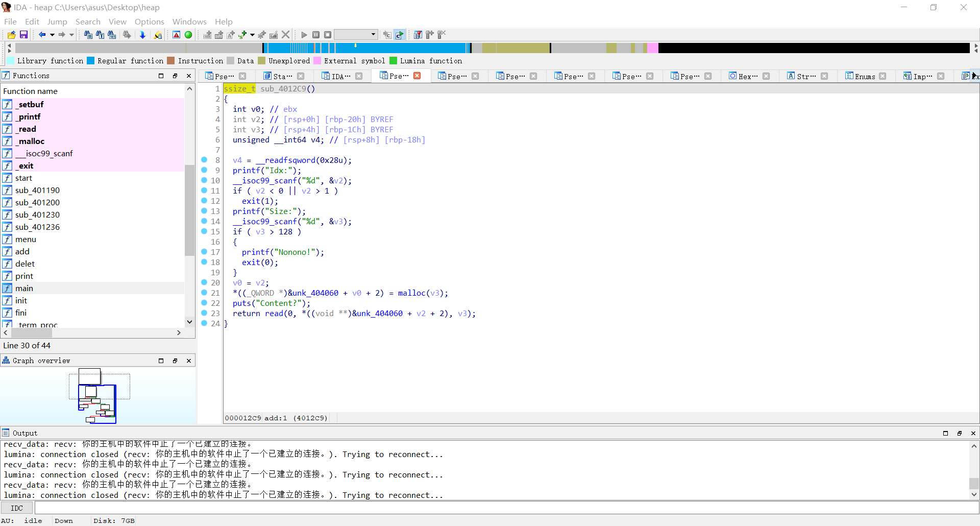
Task: Open the debugger selection combo box
Action: [356, 35]
